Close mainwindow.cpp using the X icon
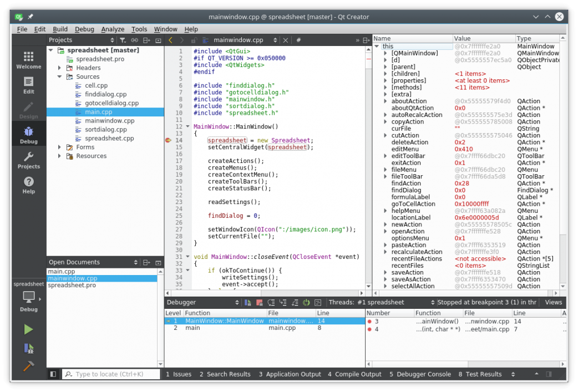Image resolution: width=578 pixels, height=392 pixels. click(x=286, y=40)
